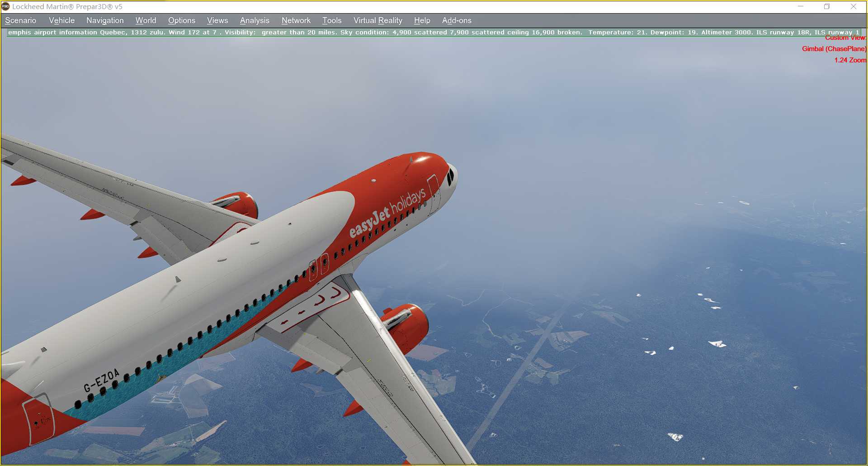
Task: Minimize the Prepar3D window
Action: (801, 6)
